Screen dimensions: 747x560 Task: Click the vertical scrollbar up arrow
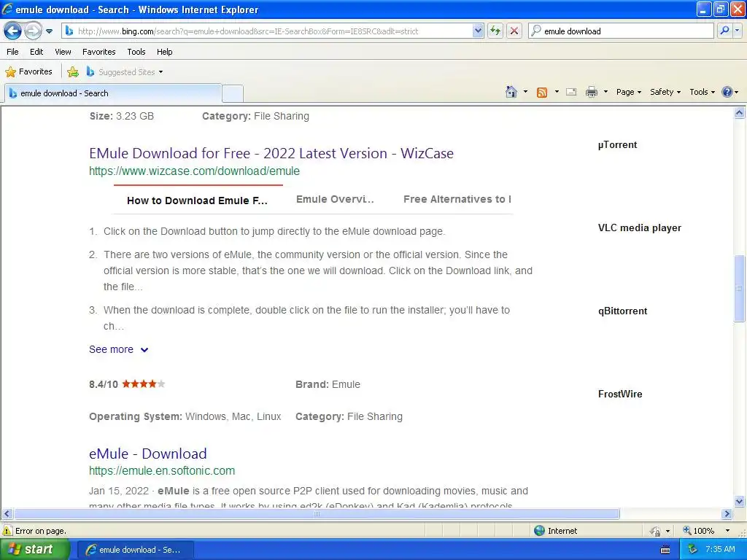pyautogui.click(x=740, y=113)
